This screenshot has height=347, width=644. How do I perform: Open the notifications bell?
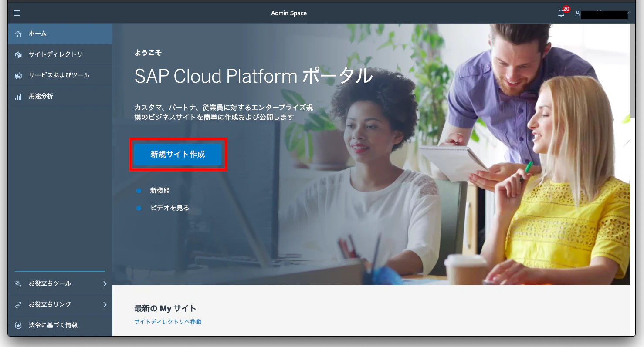[x=561, y=13]
